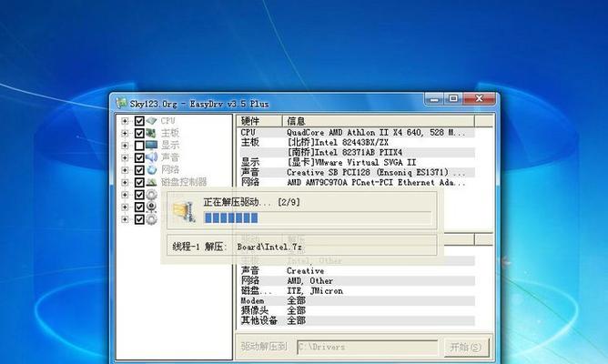This screenshot has height=364, width=608.
Task: Click the 其他设备 row in lower list
Action: (x=357, y=320)
